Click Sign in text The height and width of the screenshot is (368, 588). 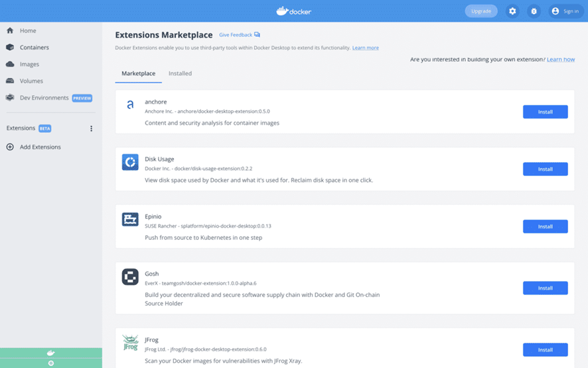coord(571,11)
